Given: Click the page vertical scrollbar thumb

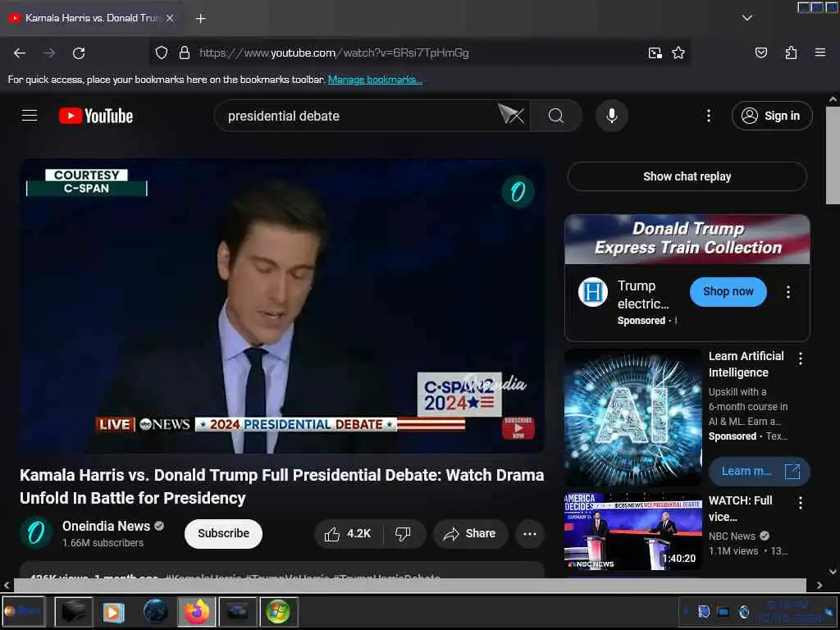Looking at the screenshot, I should (833, 155).
